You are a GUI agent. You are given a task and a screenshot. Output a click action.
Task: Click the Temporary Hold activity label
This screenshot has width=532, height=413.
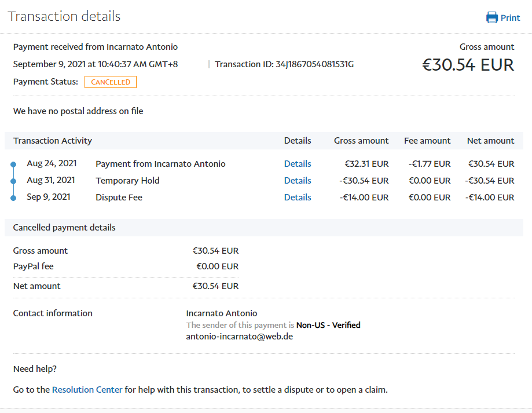coord(127,181)
